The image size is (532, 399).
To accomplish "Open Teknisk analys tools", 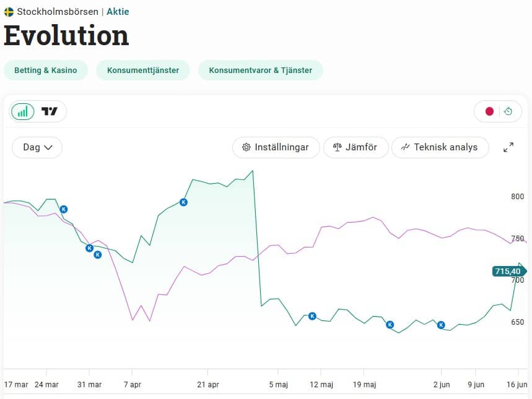I will (x=440, y=147).
